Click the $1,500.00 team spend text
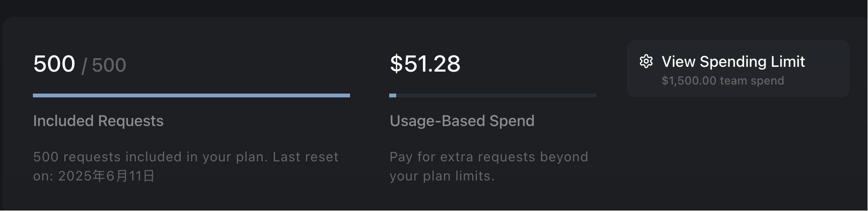868x211 pixels. [x=723, y=81]
